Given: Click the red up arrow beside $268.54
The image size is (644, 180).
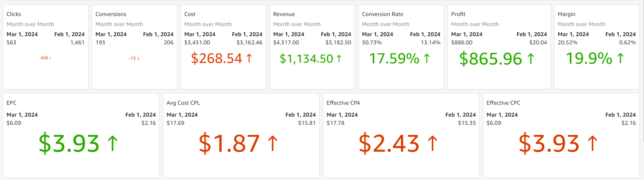Looking at the screenshot, I should 249,59.
